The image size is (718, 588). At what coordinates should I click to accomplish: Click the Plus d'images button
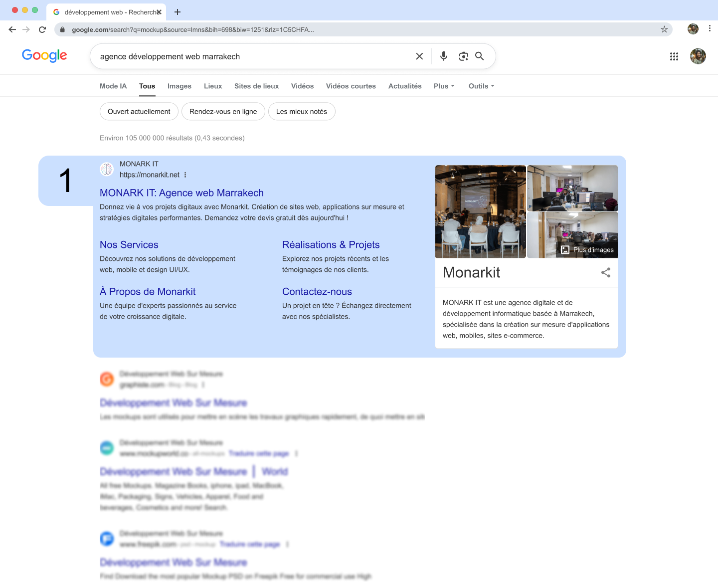[x=587, y=250]
